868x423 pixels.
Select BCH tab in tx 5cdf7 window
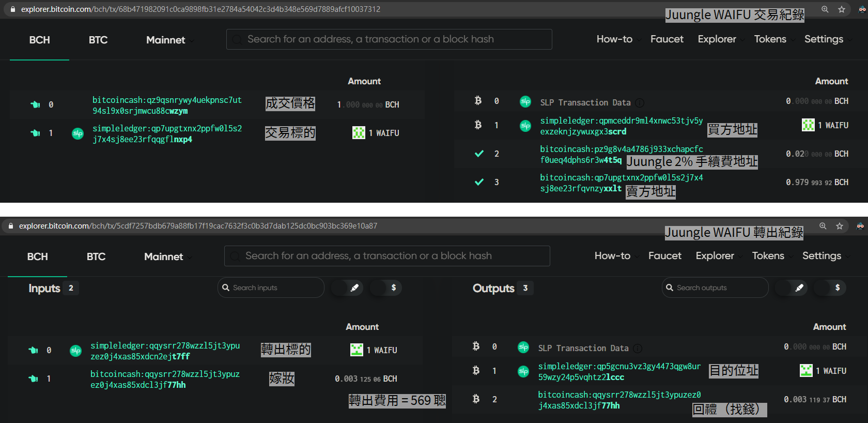click(38, 256)
